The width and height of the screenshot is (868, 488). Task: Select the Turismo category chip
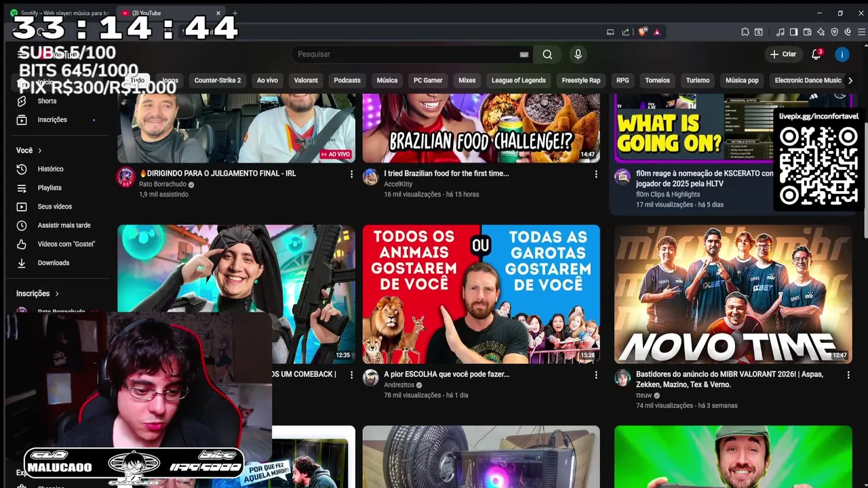tap(698, 80)
